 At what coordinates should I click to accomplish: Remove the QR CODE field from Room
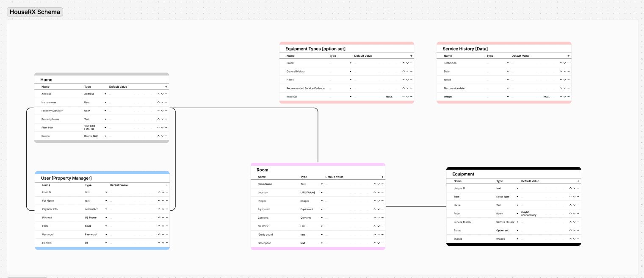point(381,226)
